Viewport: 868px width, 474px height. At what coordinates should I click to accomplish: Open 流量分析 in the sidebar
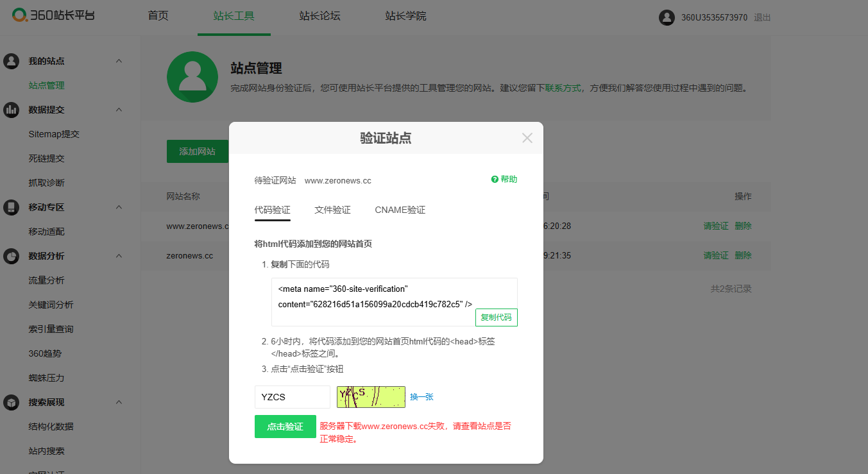pos(46,280)
